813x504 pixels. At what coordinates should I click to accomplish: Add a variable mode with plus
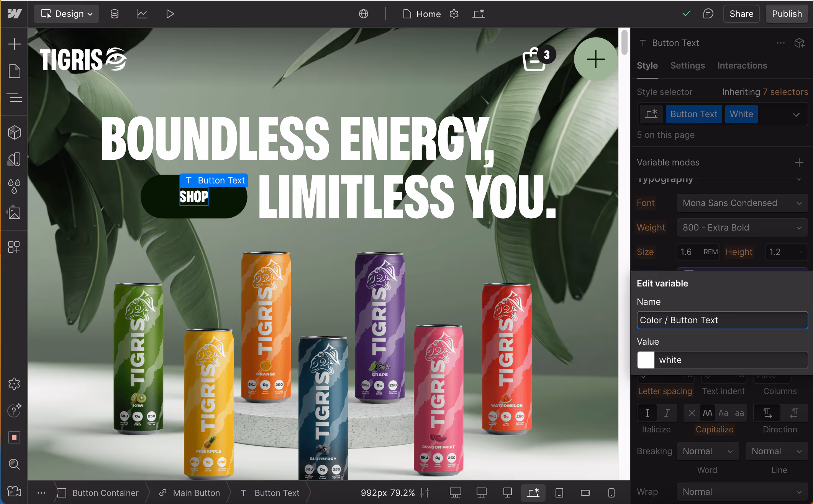799,162
